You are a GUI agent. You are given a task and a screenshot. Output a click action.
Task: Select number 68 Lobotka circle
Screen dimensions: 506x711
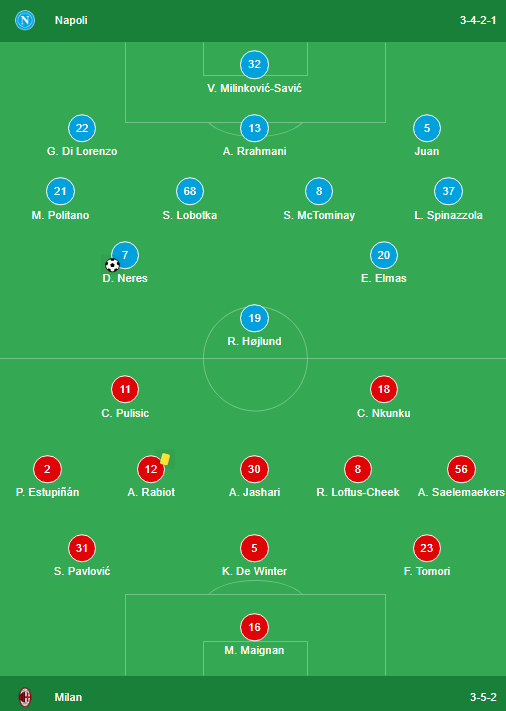190,191
